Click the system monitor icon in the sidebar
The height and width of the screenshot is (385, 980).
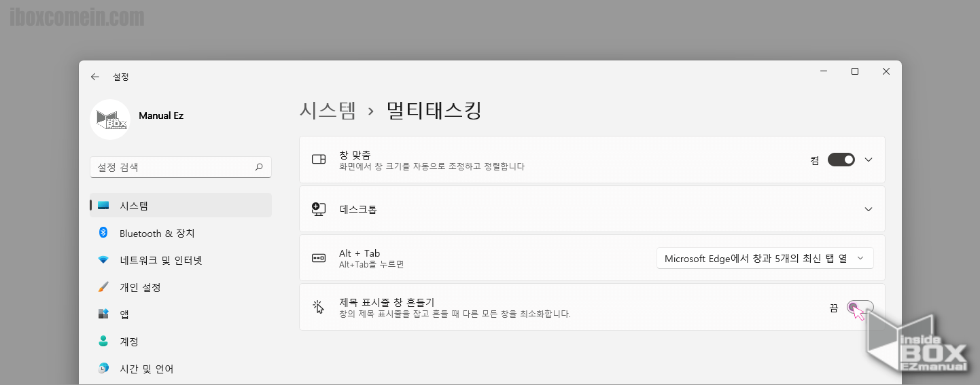[x=103, y=206]
